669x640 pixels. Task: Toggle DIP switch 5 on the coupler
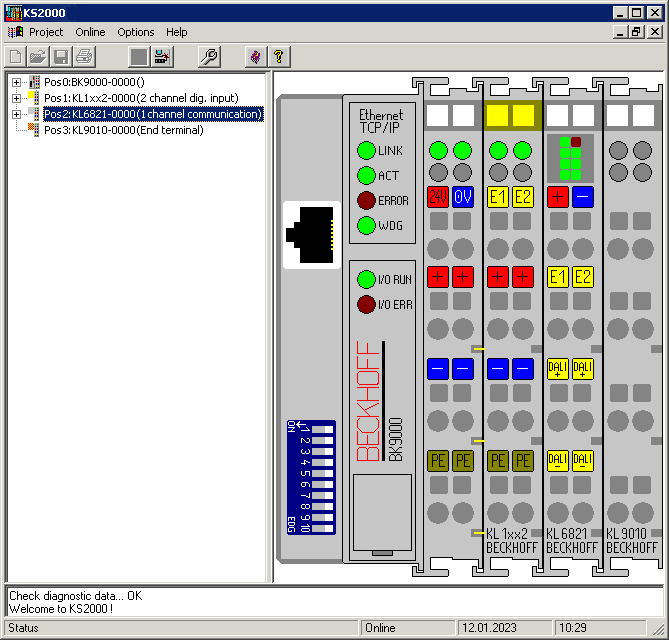pyautogui.click(x=323, y=474)
